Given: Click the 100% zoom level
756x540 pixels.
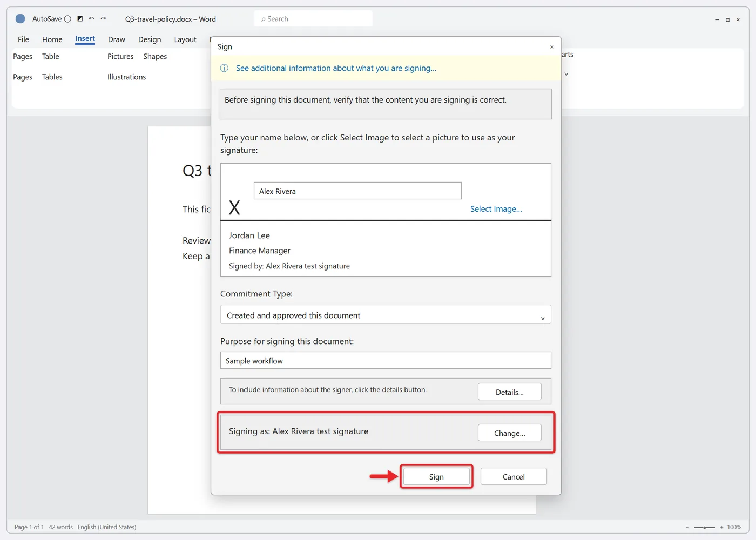Looking at the screenshot, I should coord(734,527).
